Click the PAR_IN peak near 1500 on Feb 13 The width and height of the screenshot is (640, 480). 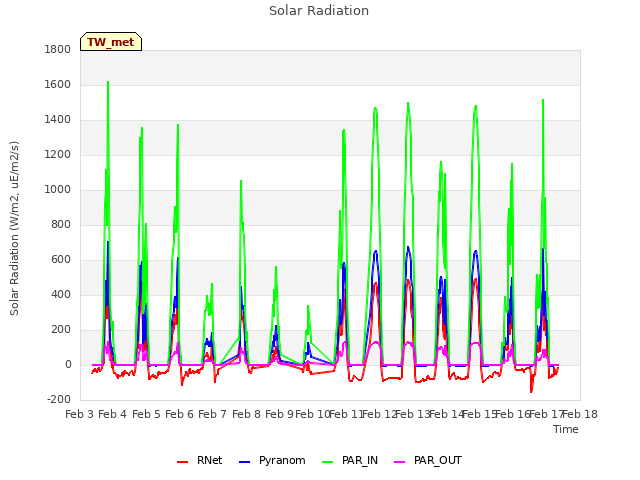[408, 103]
